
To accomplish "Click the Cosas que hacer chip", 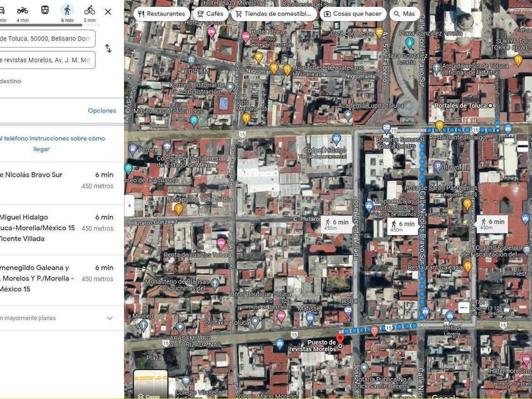I will coord(353,14).
